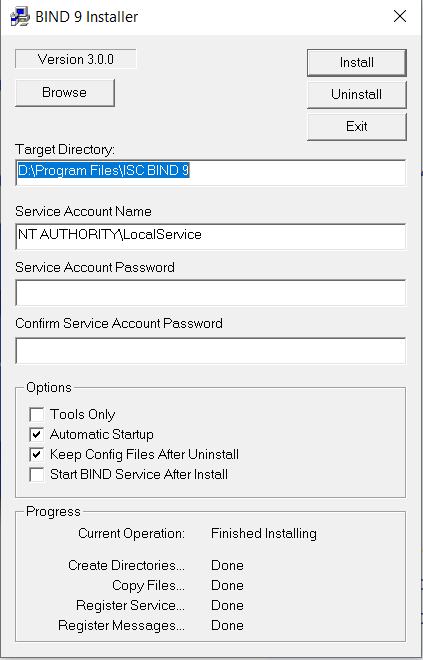Open the Browse directory dialog
The width and height of the screenshot is (423, 660).
64,93
